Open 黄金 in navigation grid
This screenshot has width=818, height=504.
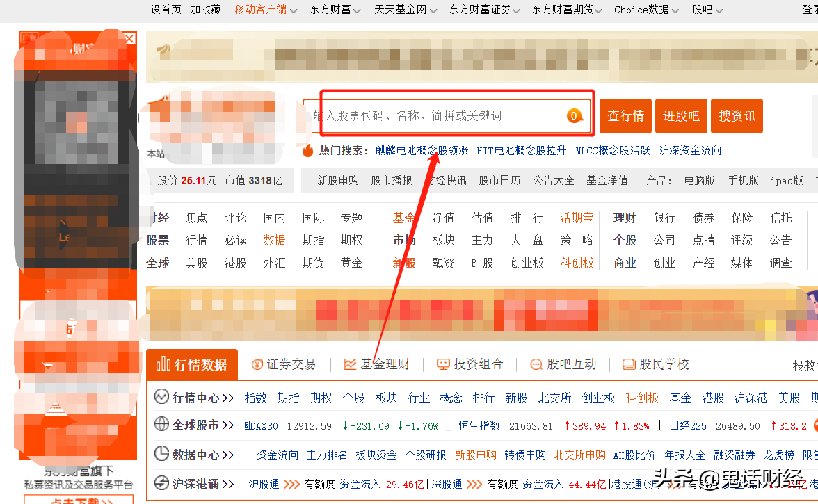coord(352,263)
